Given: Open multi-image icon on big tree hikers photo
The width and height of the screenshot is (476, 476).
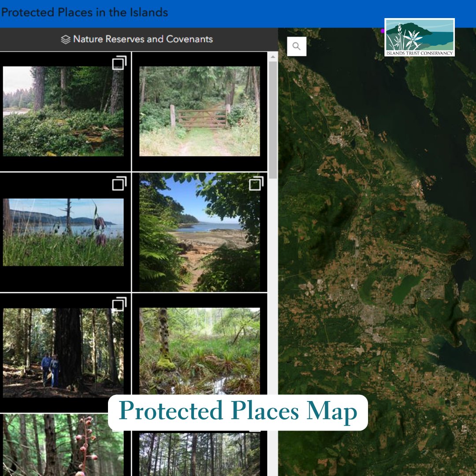Looking at the screenshot, I should pyautogui.click(x=119, y=304).
